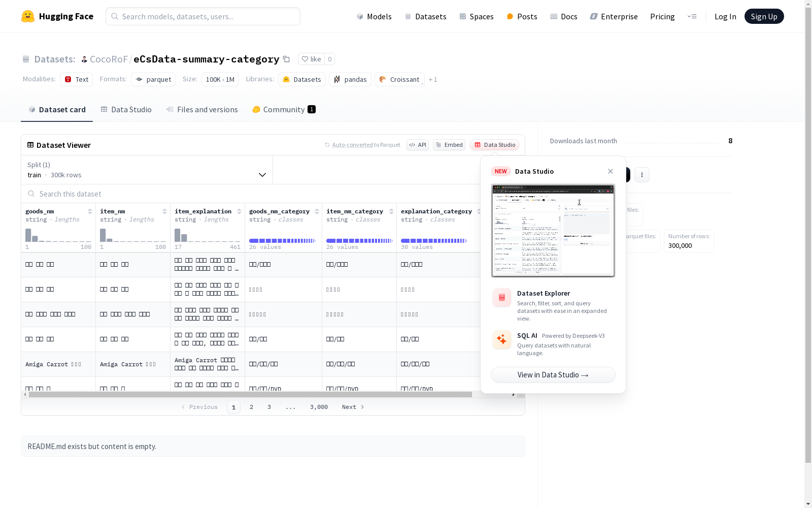Switch to the Dataset card tab
This screenshot has width=812, height=508.
coord(57,110)
